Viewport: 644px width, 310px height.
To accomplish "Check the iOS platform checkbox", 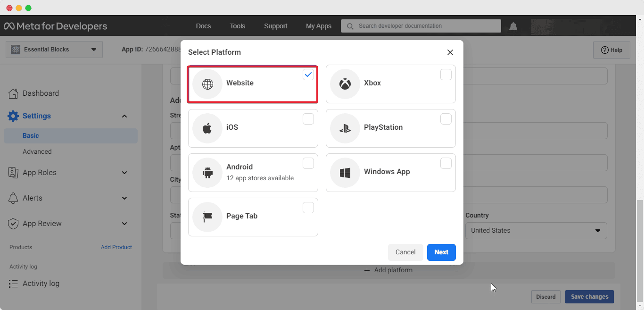I will click(308, 119).
